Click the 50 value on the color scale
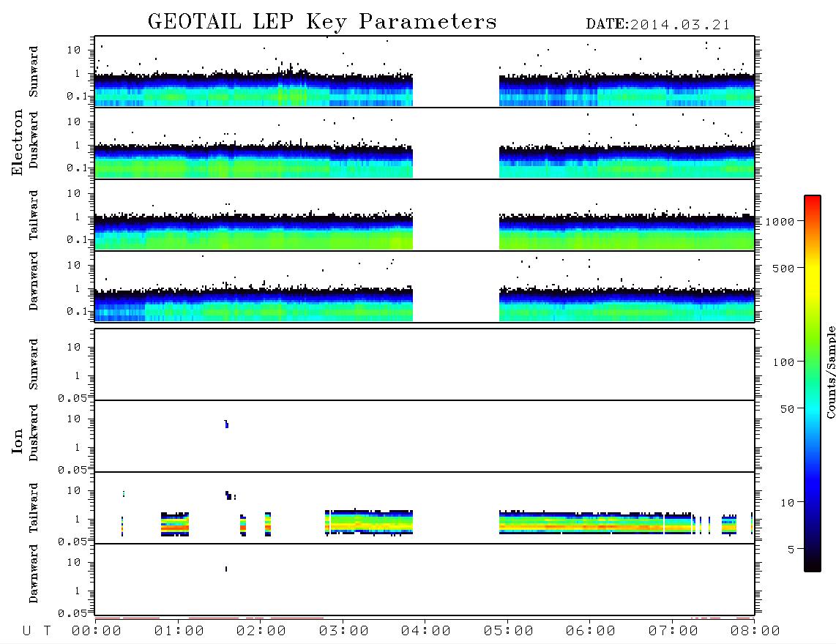 pos(787,409)
